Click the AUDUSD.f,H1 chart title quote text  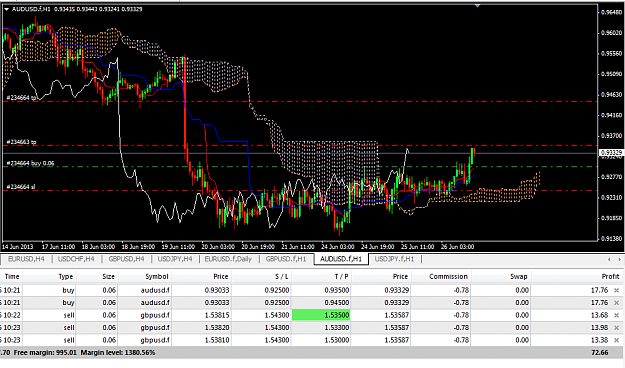click(77, 9)
